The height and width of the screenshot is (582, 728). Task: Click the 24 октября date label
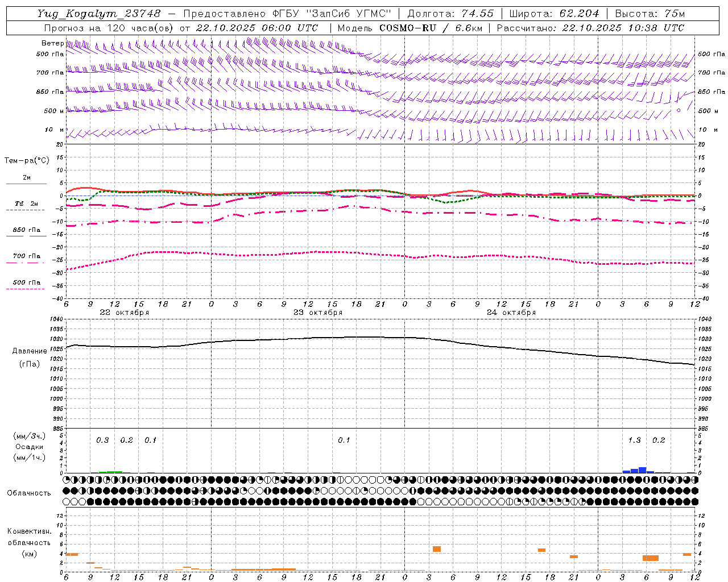pos(511,313)
